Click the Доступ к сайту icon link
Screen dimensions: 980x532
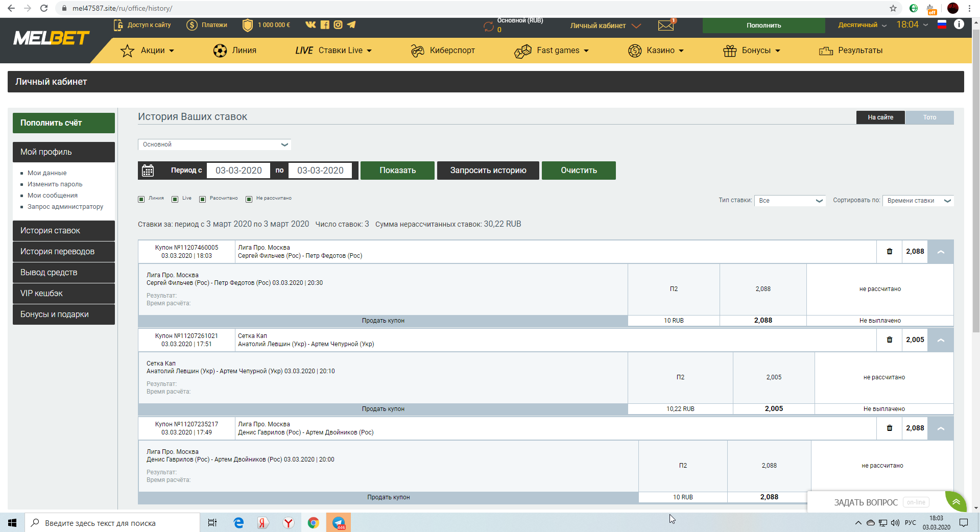pos(142,25)
